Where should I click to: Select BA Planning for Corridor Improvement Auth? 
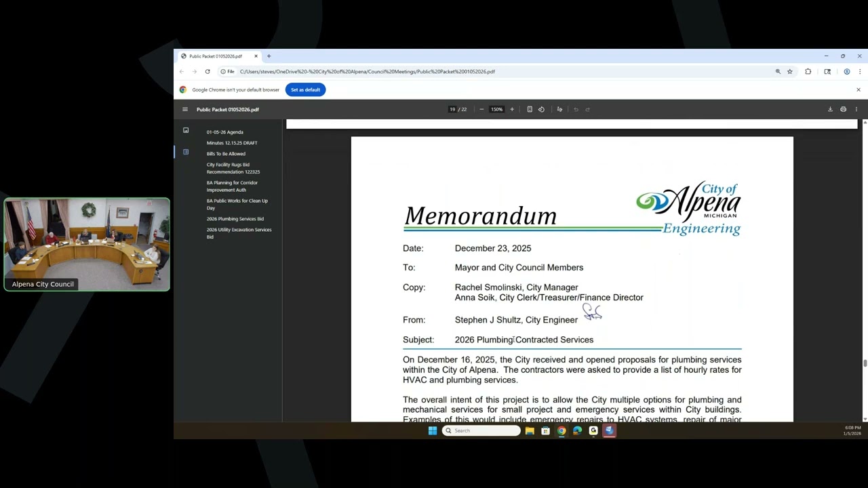click(232, 186)
